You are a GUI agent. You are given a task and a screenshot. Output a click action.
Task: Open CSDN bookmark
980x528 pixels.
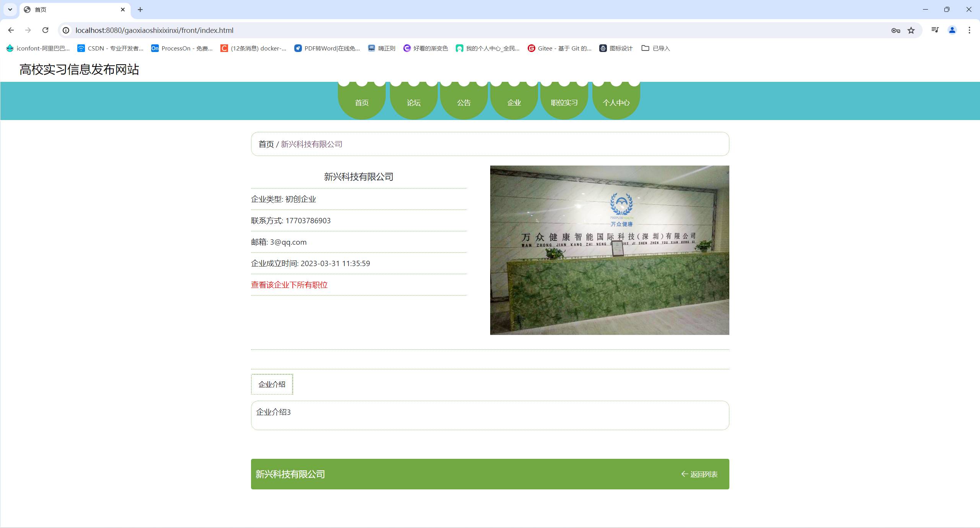coord(110,48)
